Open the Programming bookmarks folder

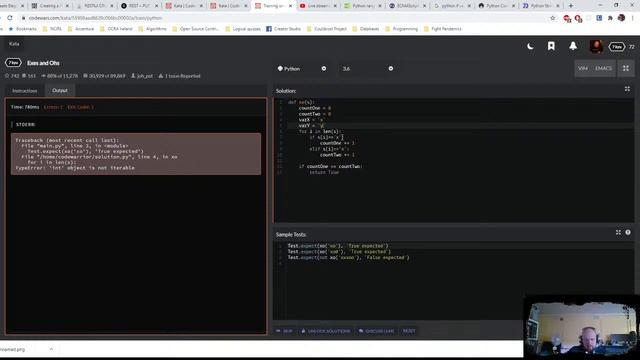tap(401, 29)
